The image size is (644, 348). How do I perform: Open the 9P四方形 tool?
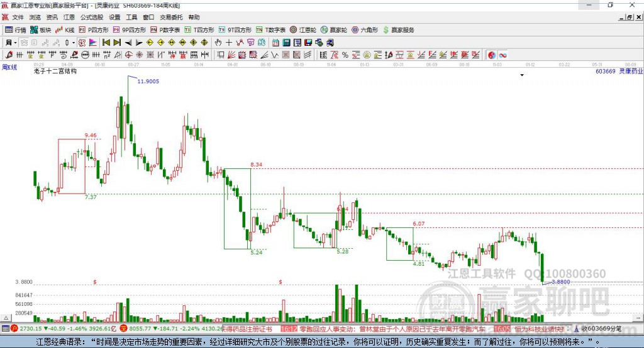click(x=130, y=30)
